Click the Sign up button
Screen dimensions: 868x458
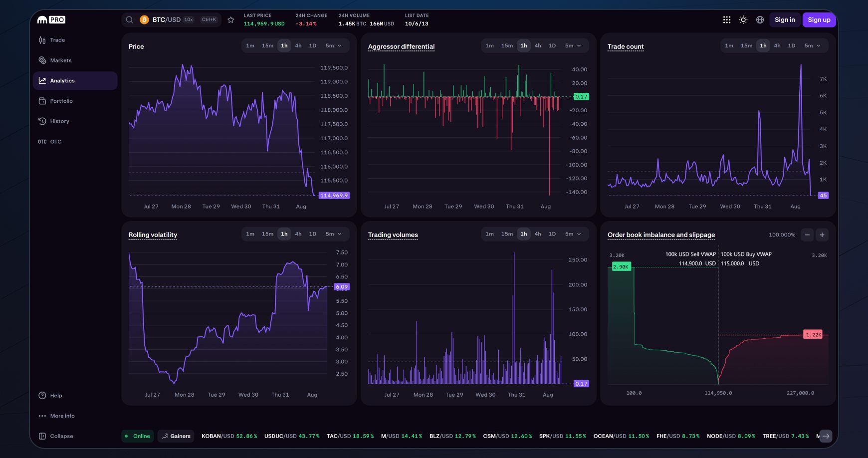point(819,19)
